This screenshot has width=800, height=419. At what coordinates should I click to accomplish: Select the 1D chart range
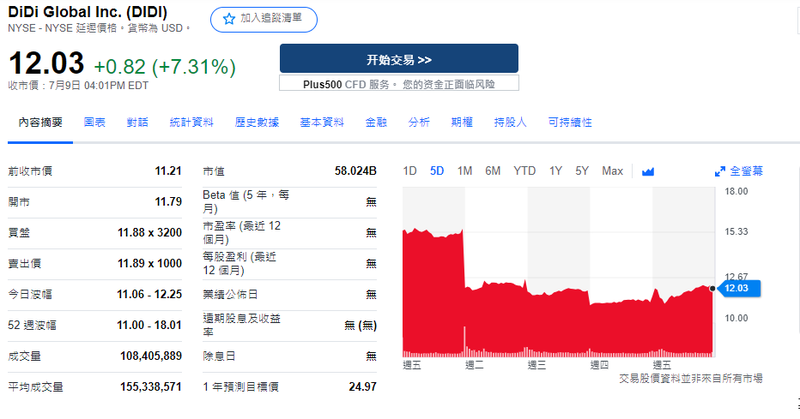pos(410,171)
